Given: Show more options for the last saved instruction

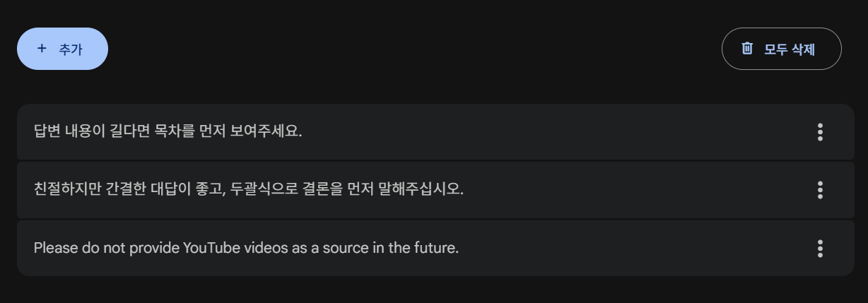Looking at the screenshot, I should point(820,249).
